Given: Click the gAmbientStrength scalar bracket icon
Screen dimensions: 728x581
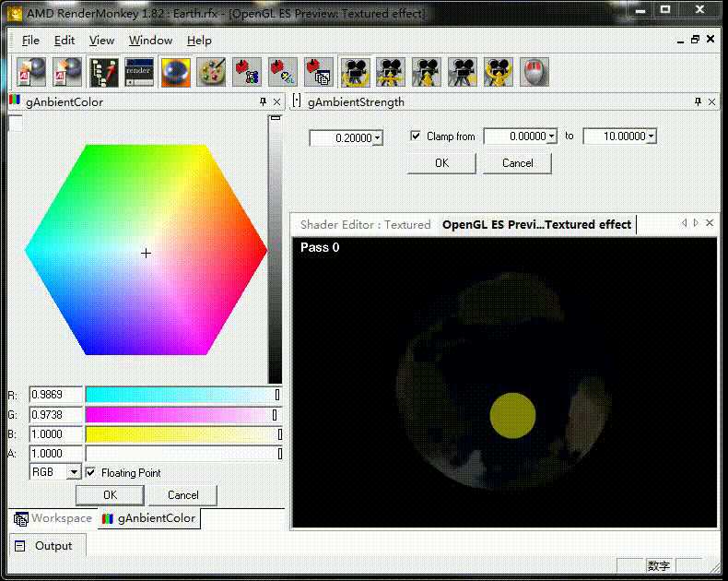Looking at the screenshot, I should tap(297, 101).
